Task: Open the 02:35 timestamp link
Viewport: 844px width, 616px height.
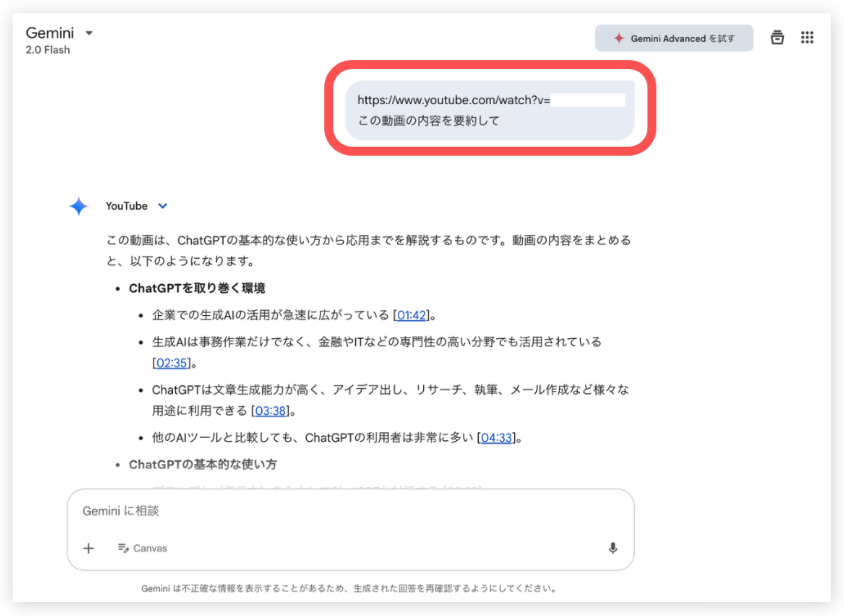Action: click(171, 363)
